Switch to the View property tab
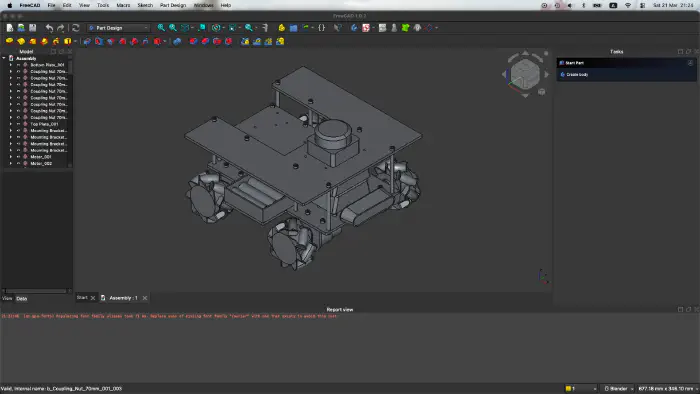 pyautogui.click(x=7, y=299)
